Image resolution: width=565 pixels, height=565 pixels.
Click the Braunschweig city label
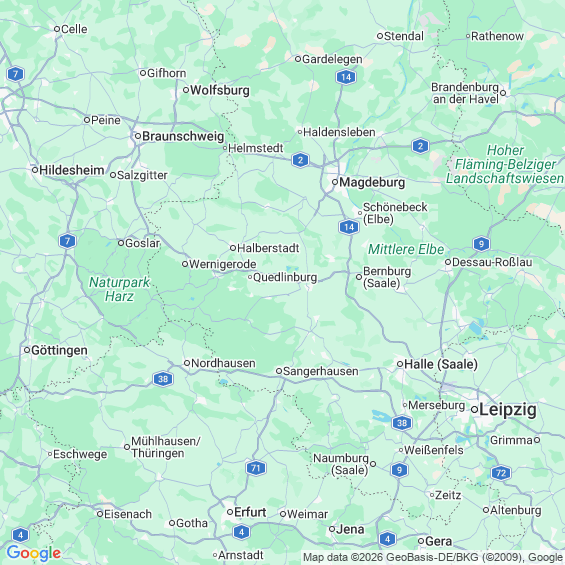click(183, 136)
